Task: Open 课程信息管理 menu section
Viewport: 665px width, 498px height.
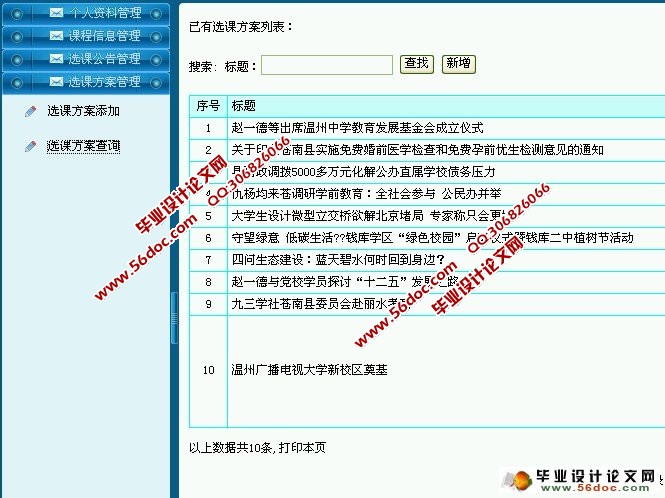Action: click(x=86, y=36)
